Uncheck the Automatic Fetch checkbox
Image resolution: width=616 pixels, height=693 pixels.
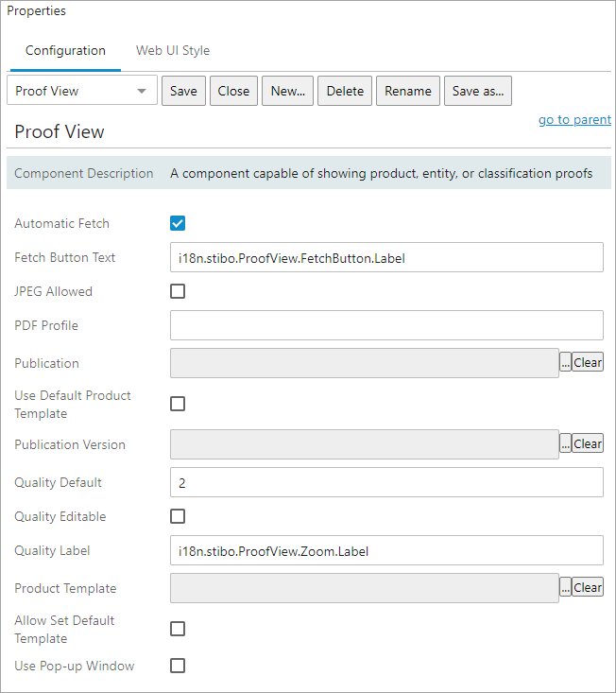tap(178, 223)
